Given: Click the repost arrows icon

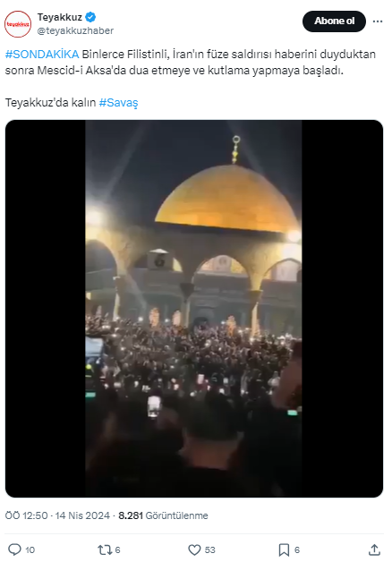Looking at the screenshot, I should click(x=105, y=549).
